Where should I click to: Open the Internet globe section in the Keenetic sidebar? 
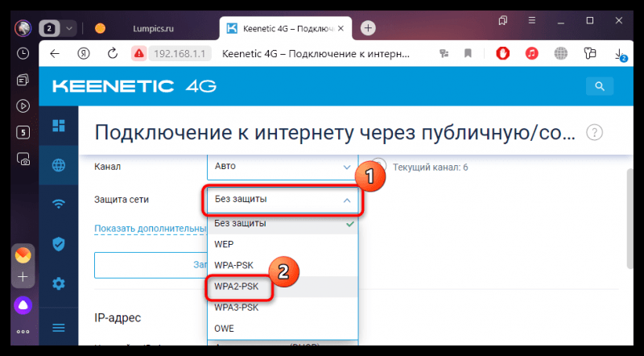pyautogui.click(x=58, y=165)
